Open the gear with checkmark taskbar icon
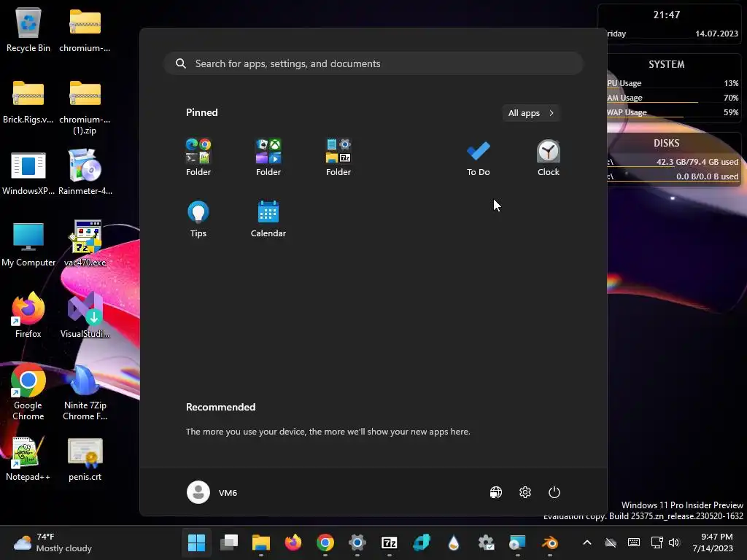This screenshot has width=747, height=560. [486, 542]
